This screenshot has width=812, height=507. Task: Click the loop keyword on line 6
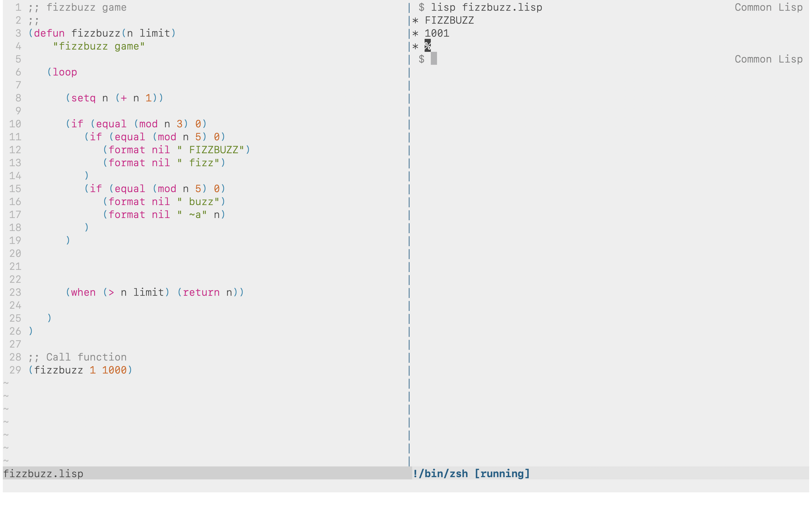[65, 72]
